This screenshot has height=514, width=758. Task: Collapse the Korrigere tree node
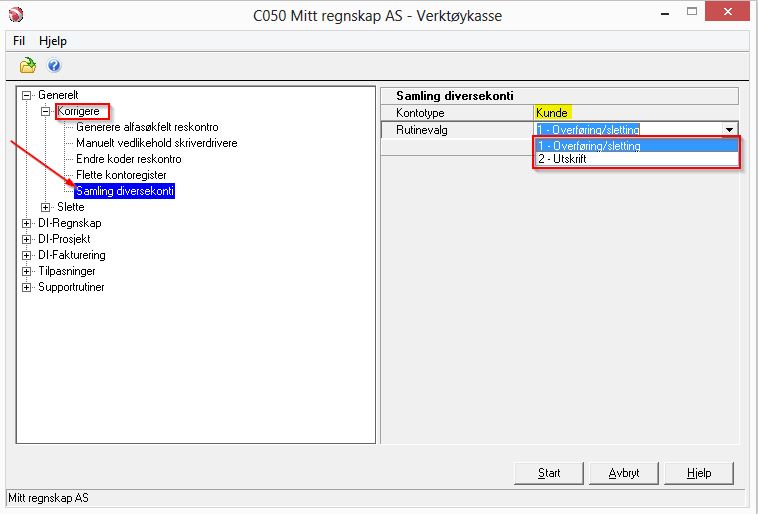pos(45,112)
